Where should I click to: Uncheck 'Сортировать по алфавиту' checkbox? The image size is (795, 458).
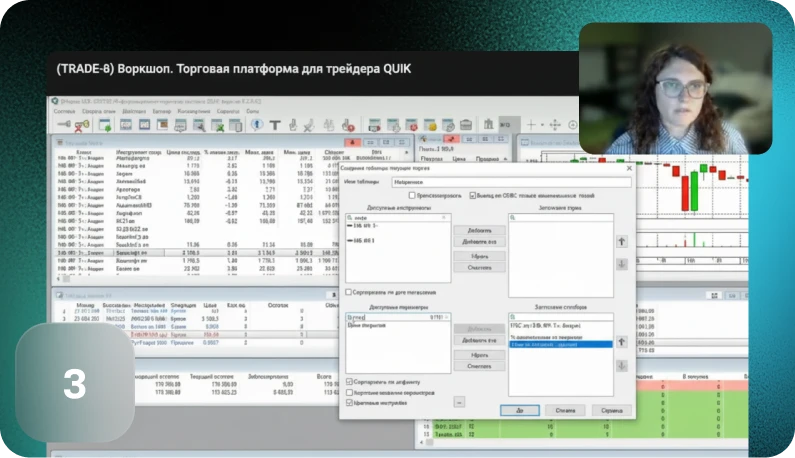tap(349, 381)
